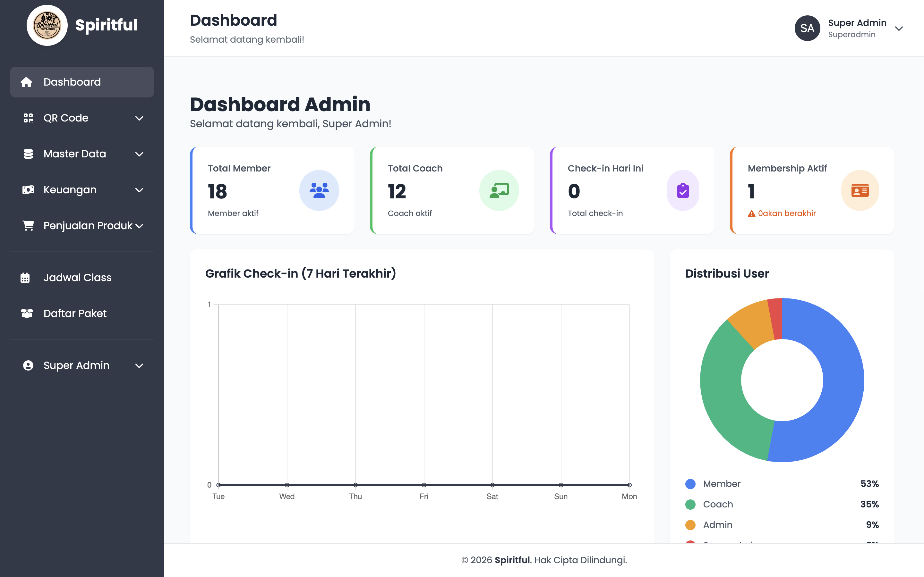This screenshot has height=577, width=924.
Task: Click the Total Coach chalkboard icon
Action: click(x=499, y=190)
